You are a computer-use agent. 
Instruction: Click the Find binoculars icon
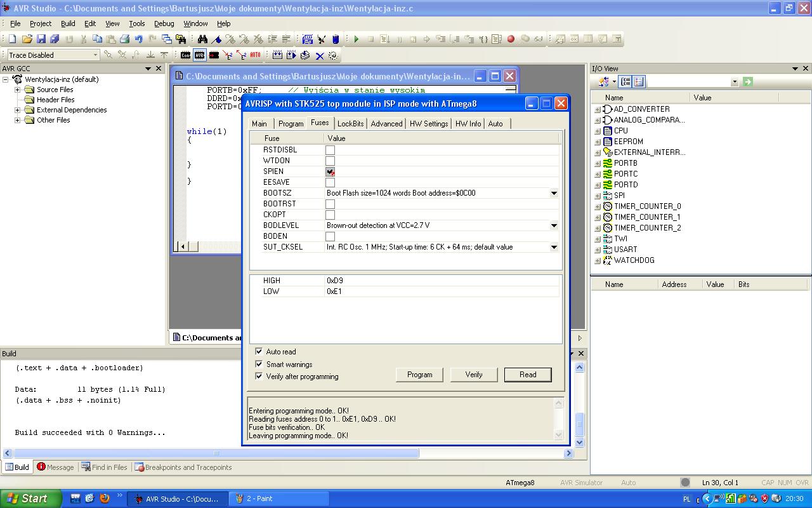[202, 39]
